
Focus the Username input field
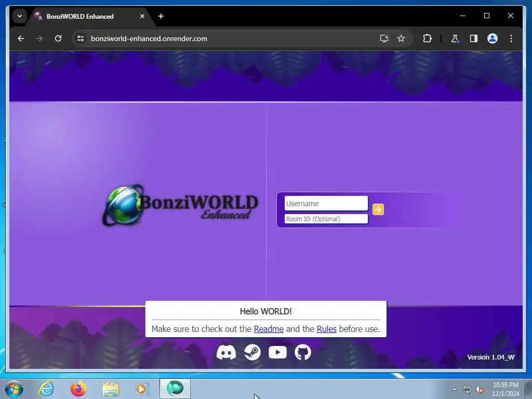pos(326,203)
